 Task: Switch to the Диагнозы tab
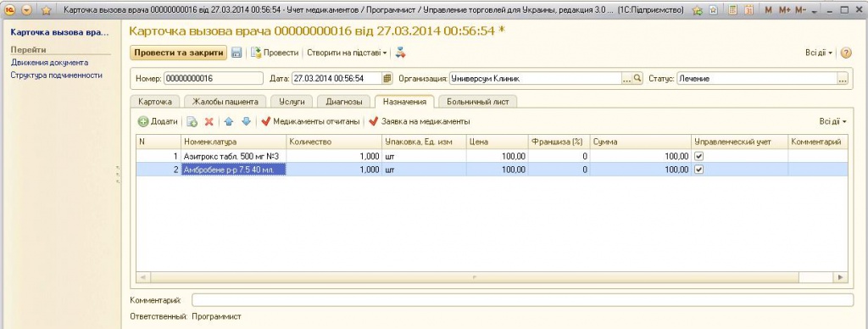pos(344,102)
